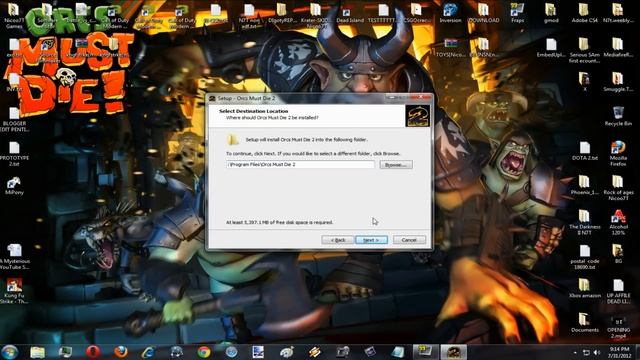Launch Firefox from the taskbar
Viewport: 640px width, 360px height.
coord(121,352)
